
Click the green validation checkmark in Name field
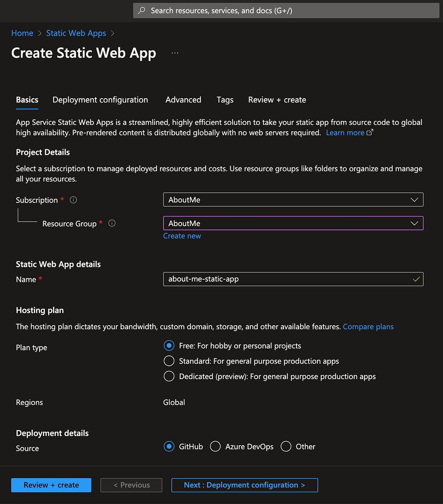point(416,279)
